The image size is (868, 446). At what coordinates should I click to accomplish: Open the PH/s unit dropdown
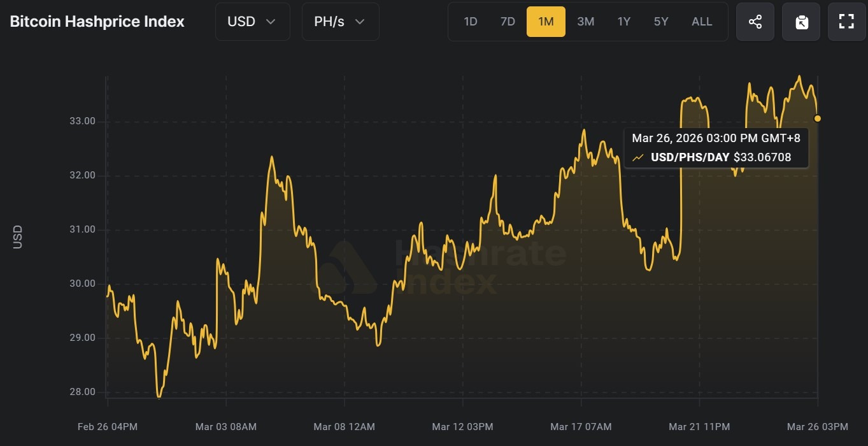pyautogui.click(x=340, y=21)
